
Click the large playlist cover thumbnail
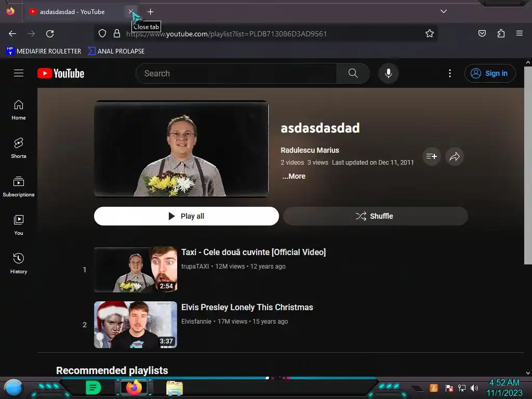coord(181,149)
